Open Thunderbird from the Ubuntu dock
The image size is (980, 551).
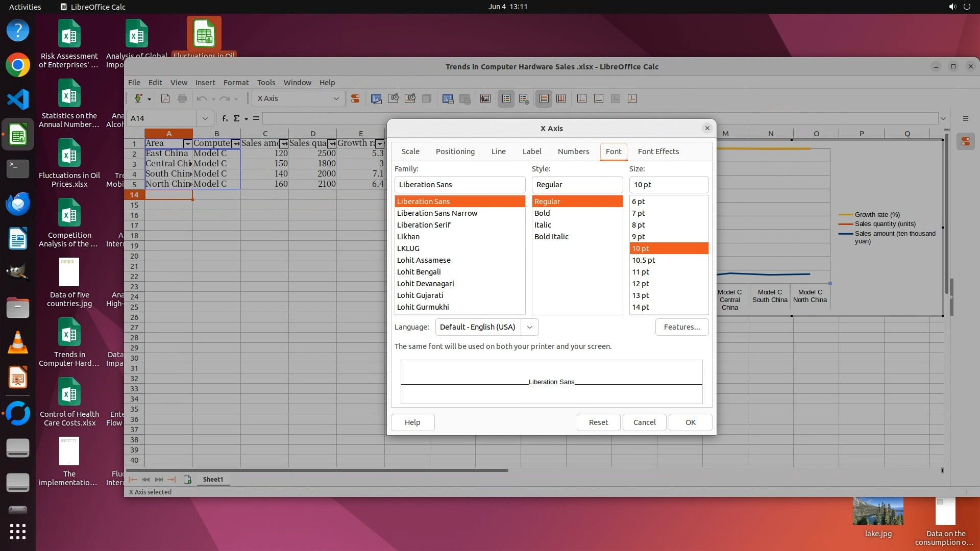click(18, 204)
